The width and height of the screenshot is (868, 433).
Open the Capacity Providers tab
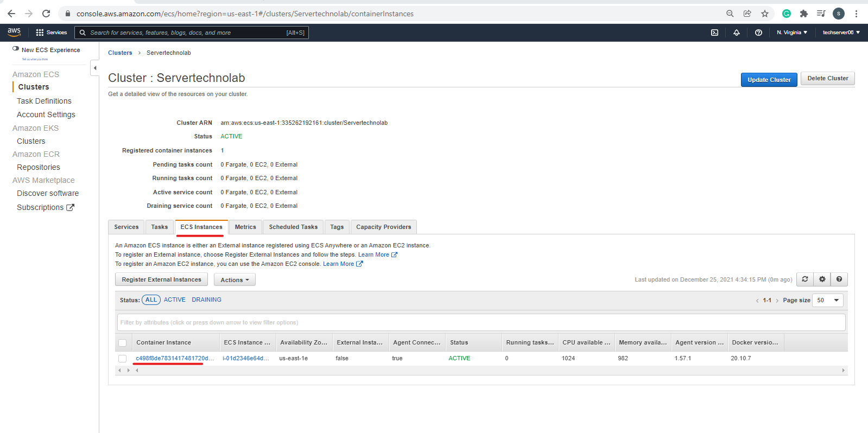pyautogui.click(x=384, y=227)
